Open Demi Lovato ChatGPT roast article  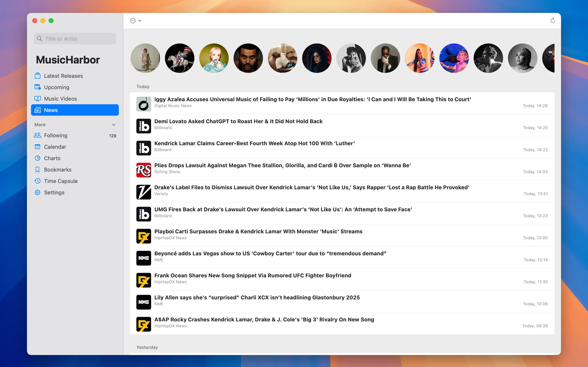coord(238,121)
